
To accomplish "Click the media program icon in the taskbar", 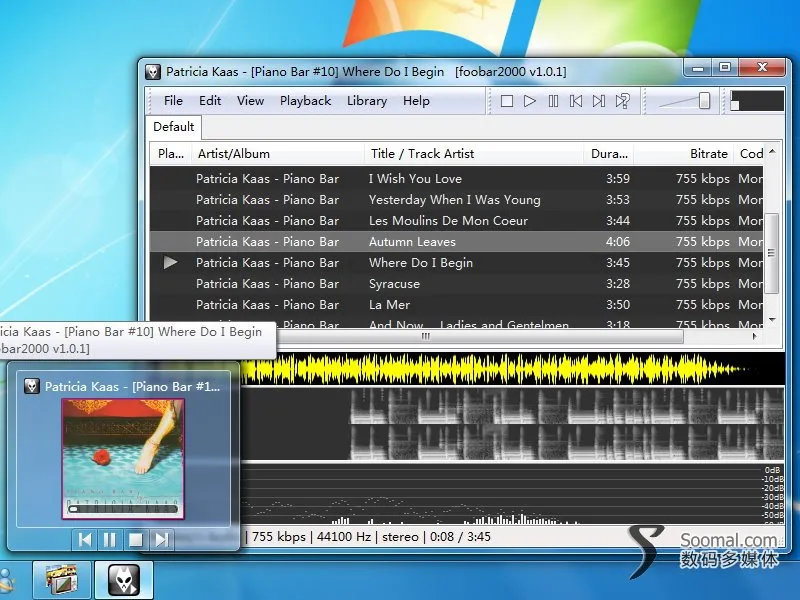I will [x=62, y=580].
